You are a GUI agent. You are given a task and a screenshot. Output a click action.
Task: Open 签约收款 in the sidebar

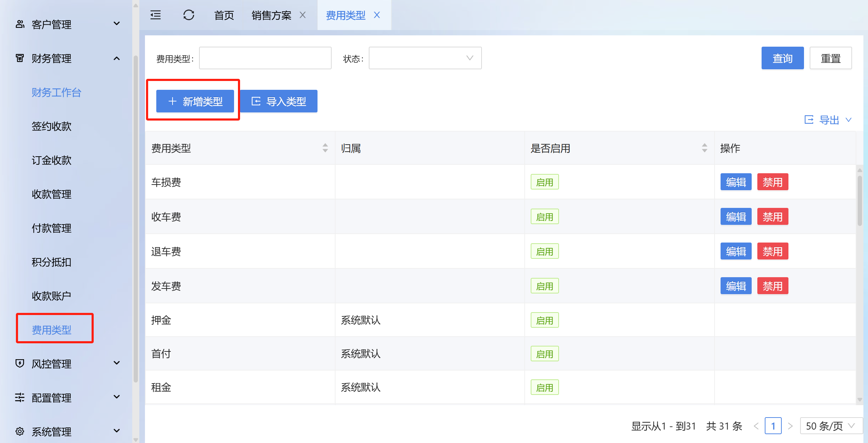coord(52,126)
